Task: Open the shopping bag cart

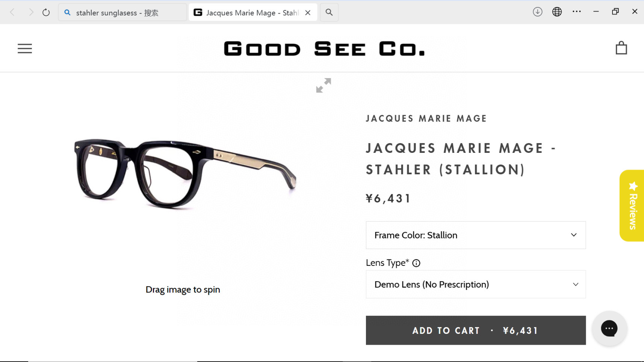Action: (621, 48)
